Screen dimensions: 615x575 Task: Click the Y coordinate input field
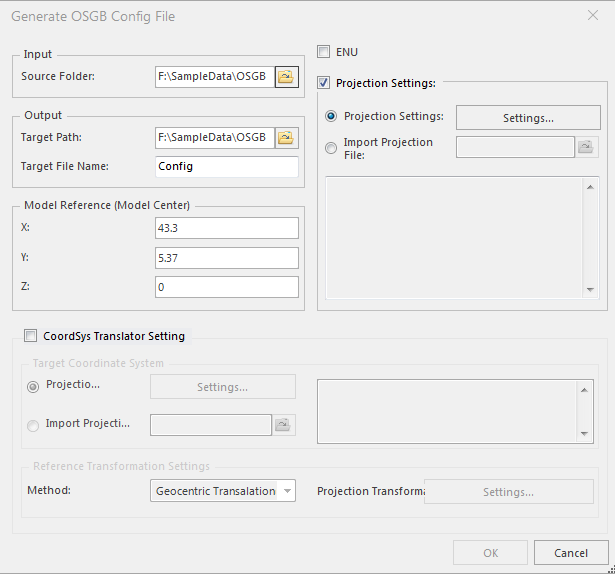[227, 258]
